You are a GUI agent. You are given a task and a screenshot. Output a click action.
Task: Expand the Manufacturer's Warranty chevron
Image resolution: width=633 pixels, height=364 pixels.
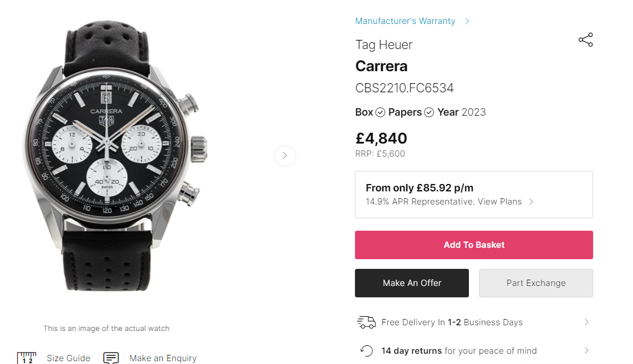467,21
